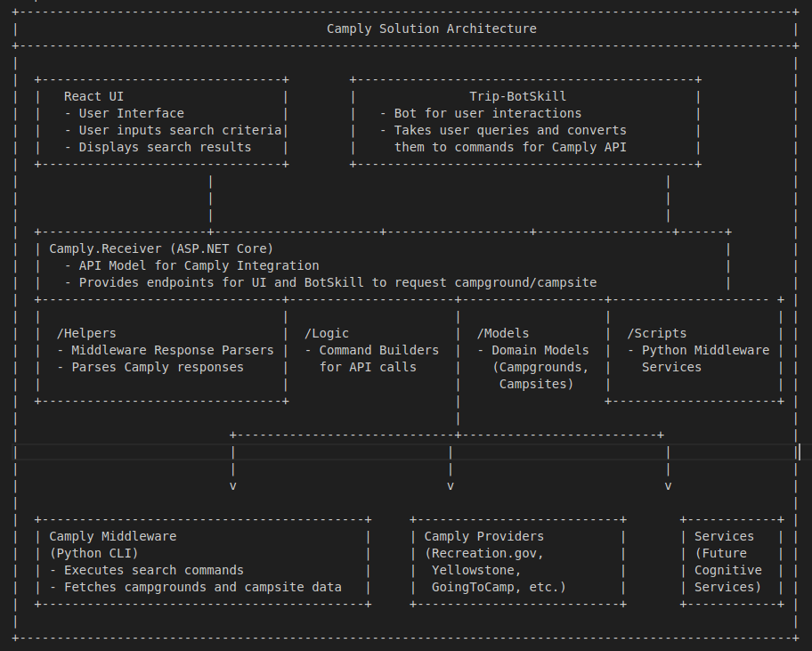Click the 'Services)' line
This screenshot has height=651, width=812.
pyautogui.click(x=728, y=587)
